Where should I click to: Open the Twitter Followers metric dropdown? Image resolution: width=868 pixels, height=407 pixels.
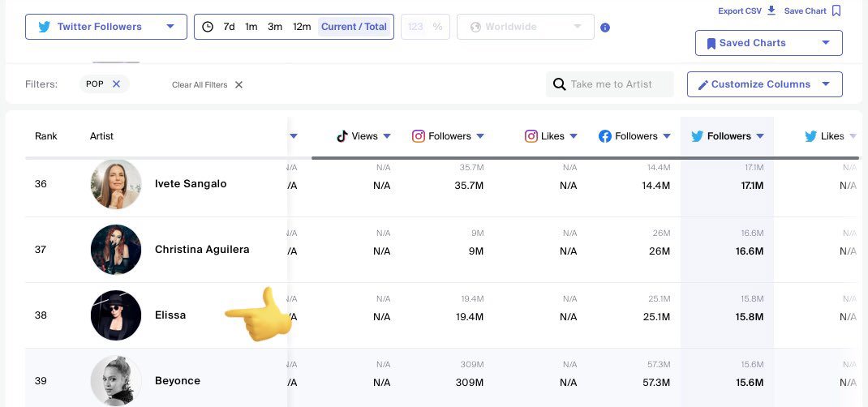[x=106, y=27]
